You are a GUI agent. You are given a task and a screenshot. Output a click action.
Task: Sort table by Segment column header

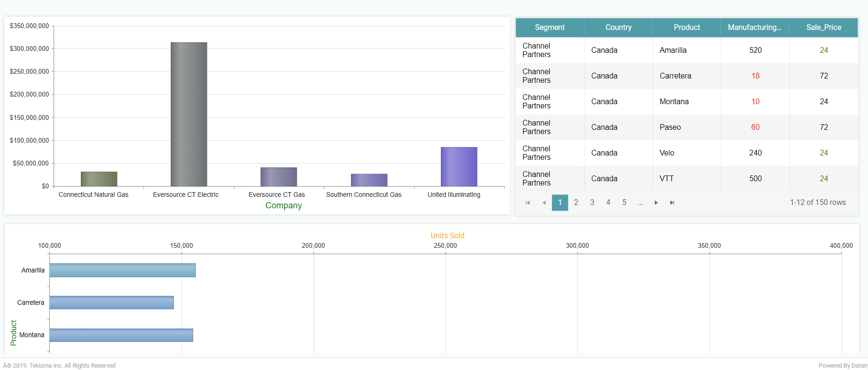pos(549,28)
